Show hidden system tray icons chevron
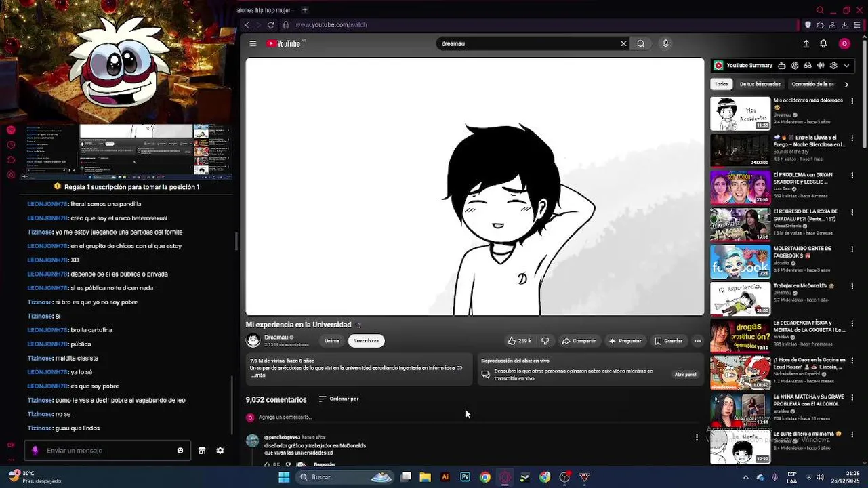 (746, 477)
